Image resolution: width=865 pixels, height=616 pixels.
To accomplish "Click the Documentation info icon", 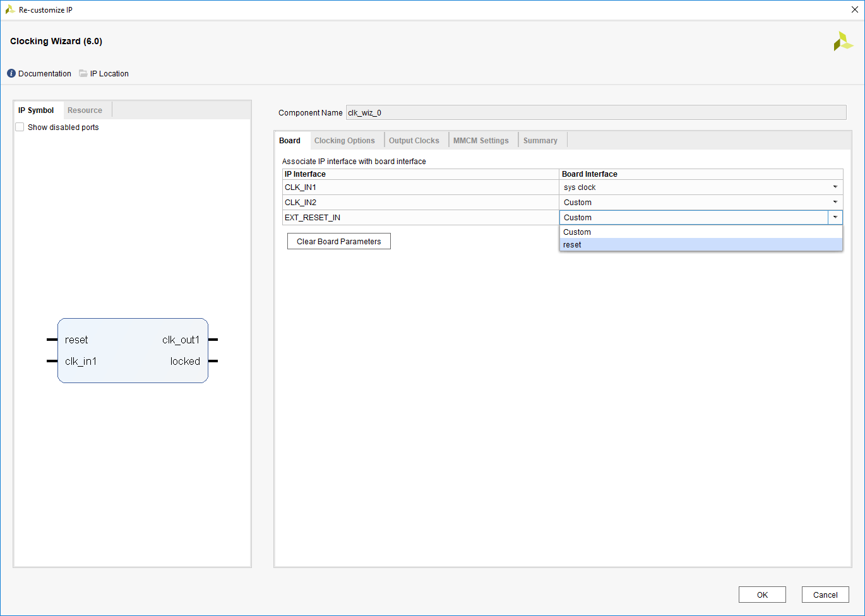I will coord(11,73).
